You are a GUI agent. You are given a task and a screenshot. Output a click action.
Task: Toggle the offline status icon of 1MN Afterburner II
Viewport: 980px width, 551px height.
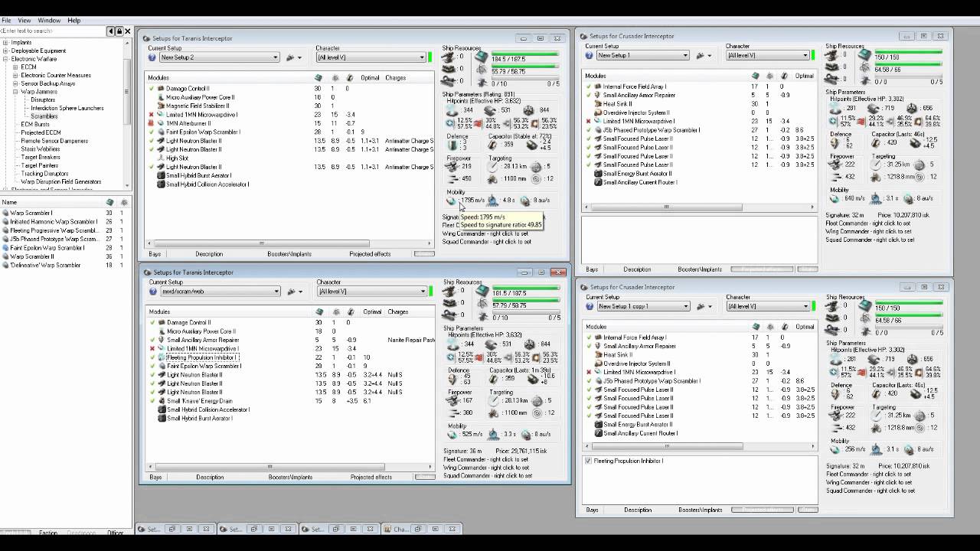[x=152, y=123]
